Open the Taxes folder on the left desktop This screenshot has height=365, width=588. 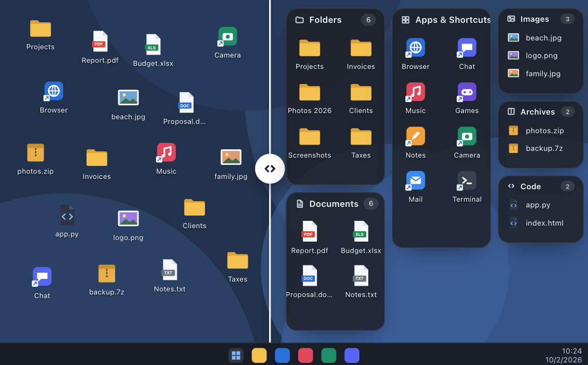[x=237, y=266]
